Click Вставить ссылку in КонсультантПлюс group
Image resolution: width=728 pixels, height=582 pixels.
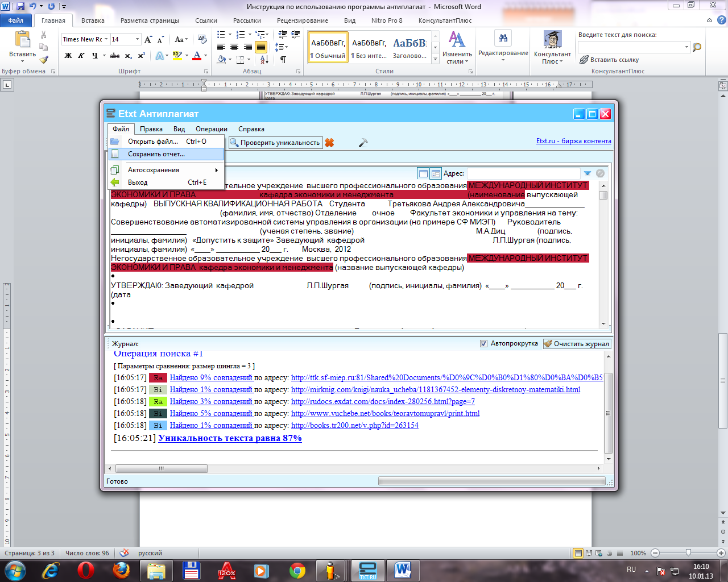(609, 60)
